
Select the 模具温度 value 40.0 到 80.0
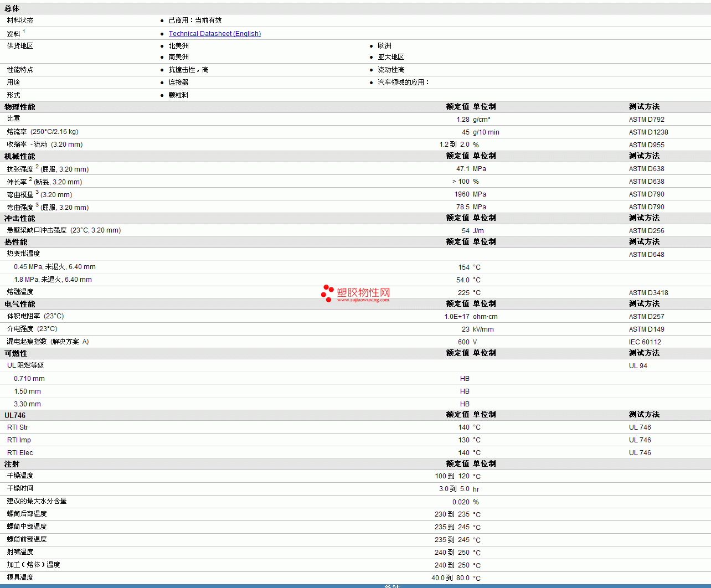pos(450,578)
